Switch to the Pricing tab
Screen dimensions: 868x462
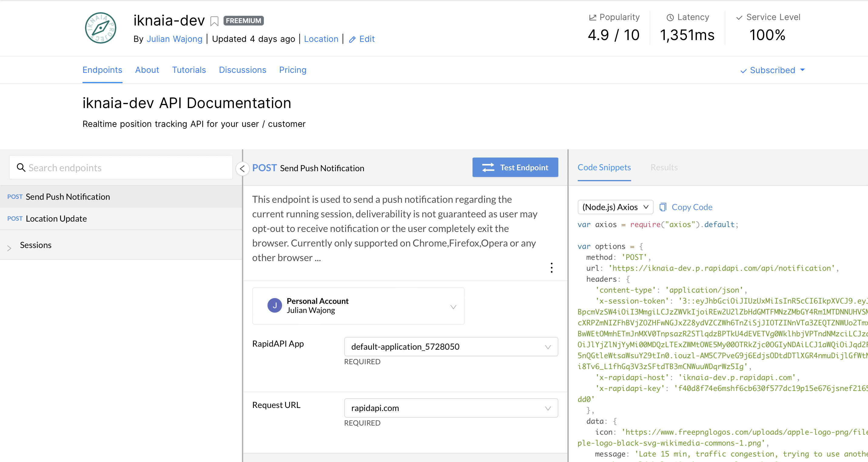point(292,70)
